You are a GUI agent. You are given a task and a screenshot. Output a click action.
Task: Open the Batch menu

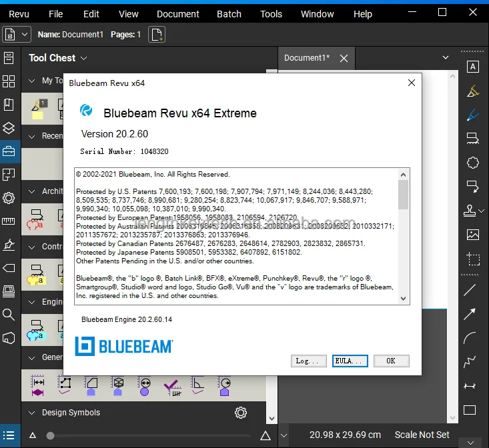[x=229, y=14]
